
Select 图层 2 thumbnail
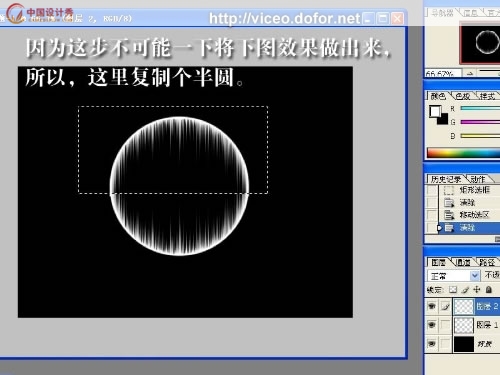pos(464,306)
